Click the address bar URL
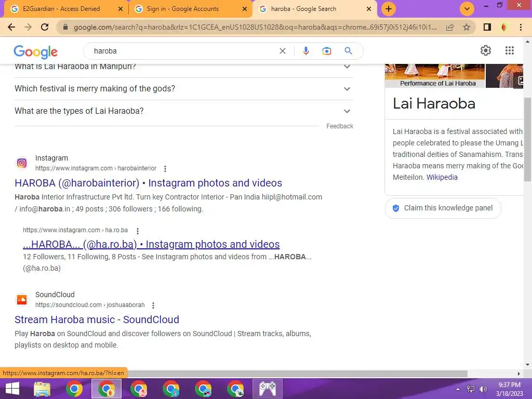The height and width of the screenshot is (399, 532). tap(255, 27)
